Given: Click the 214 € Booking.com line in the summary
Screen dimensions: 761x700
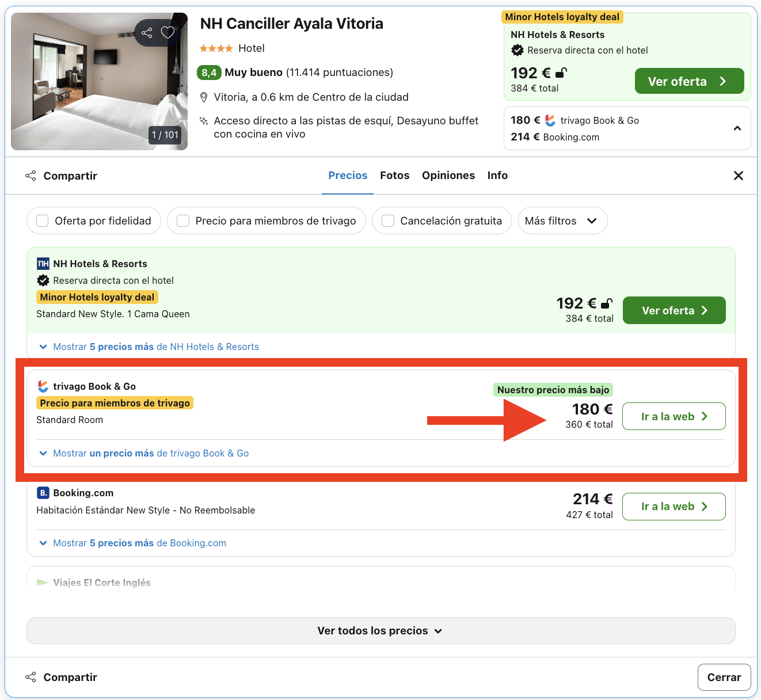Looking at the screenshot, I should [x=555, y=137].
